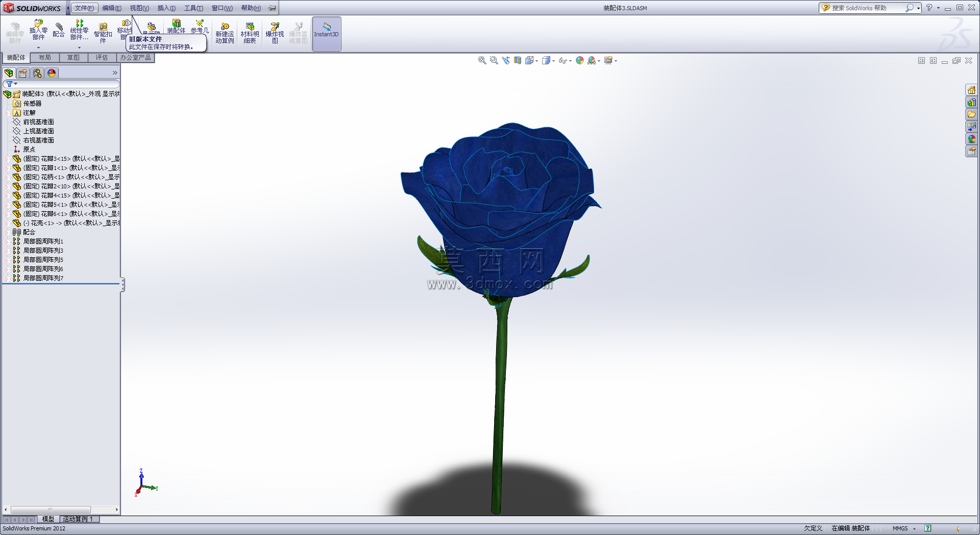Open the Display Style dropdown arrow

click(x=554, y=61)
